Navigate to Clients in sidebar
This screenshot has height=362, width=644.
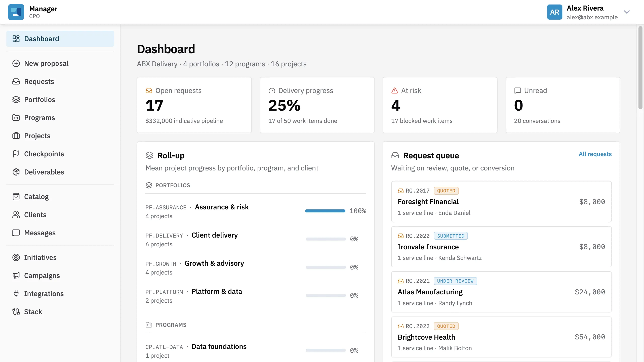(60, 215)
